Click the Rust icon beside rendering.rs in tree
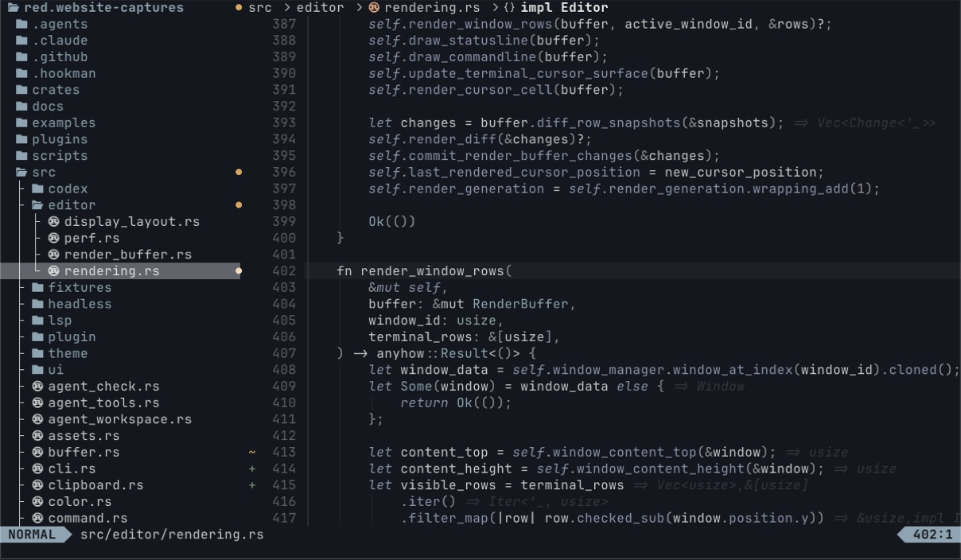The width and height of the screenshot is (961, 560). [x=53, y=270]
